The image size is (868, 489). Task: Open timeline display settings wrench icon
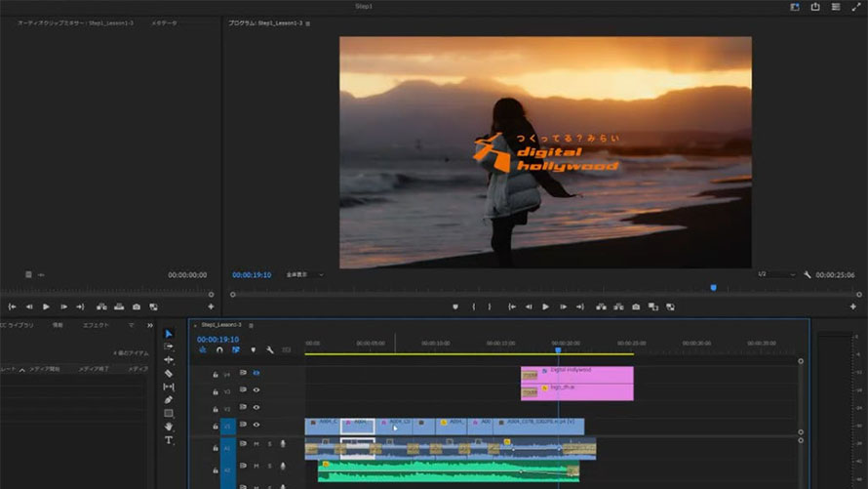pyautogui.click(x=269, y=349)
